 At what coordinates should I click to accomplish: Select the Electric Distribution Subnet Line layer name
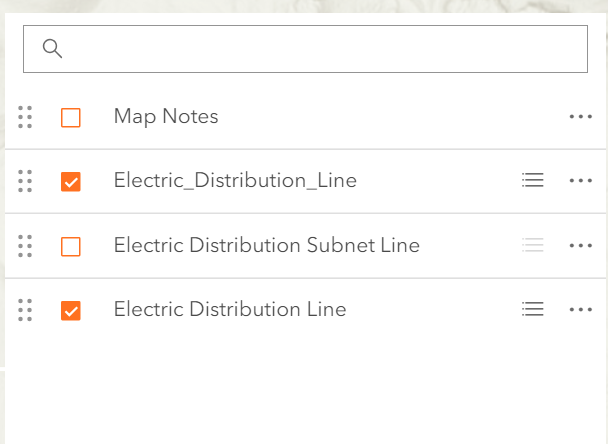pos(266,245)
